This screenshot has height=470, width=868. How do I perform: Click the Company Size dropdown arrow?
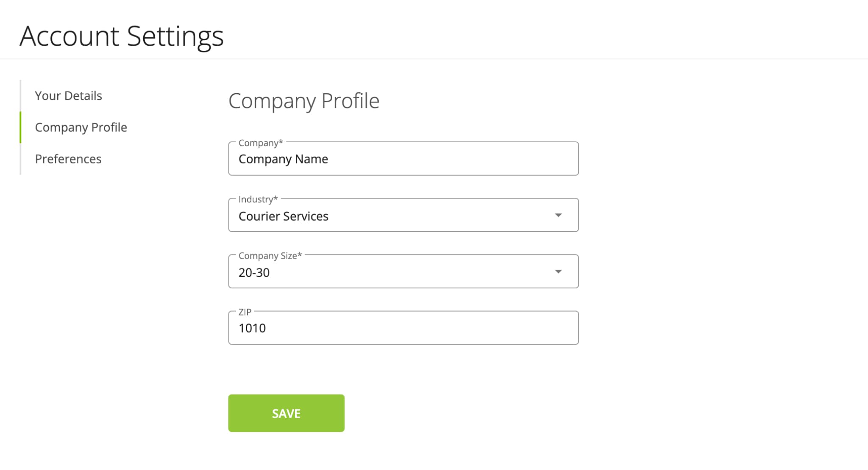point(556,271)
